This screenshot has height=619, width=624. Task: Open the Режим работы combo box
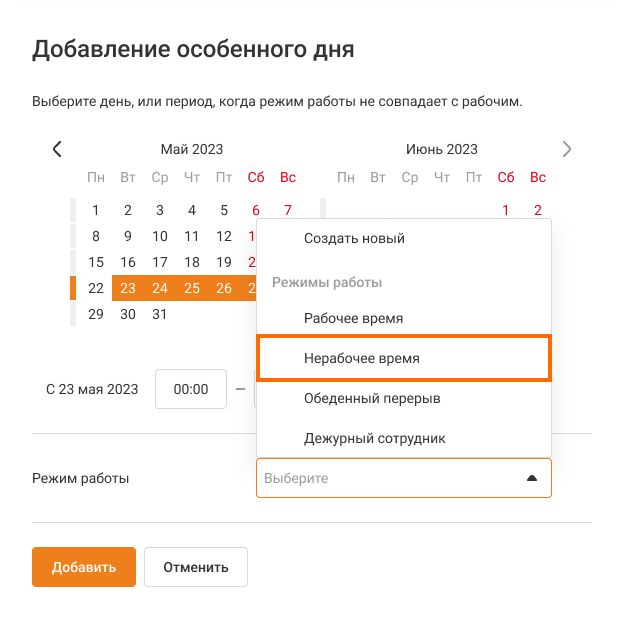390,478
